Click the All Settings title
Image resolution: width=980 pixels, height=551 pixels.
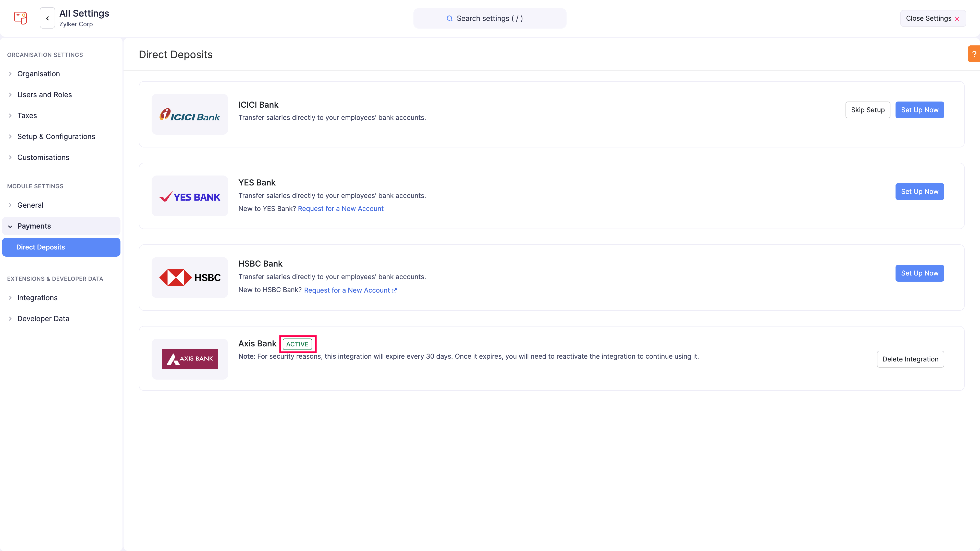[84, 13]
